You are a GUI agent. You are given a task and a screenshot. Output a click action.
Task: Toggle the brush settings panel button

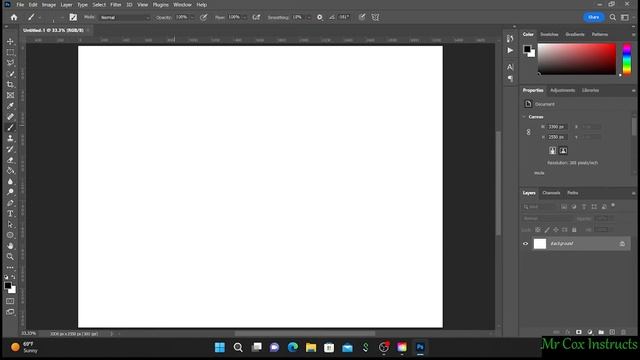[73, 17]
